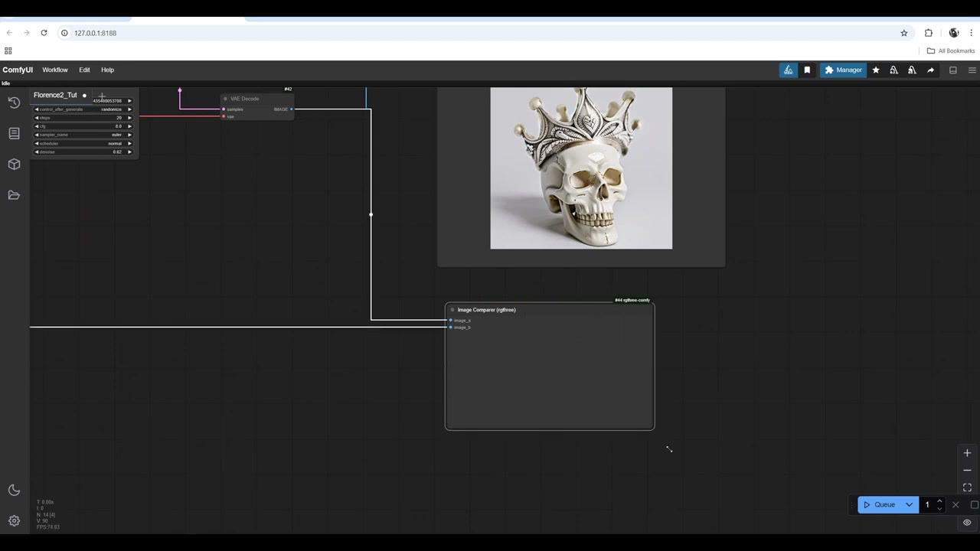Click the second vacuum cleaner icon
Image resolution: width=980 pixels, height=551 pixels.
[912, 70]
